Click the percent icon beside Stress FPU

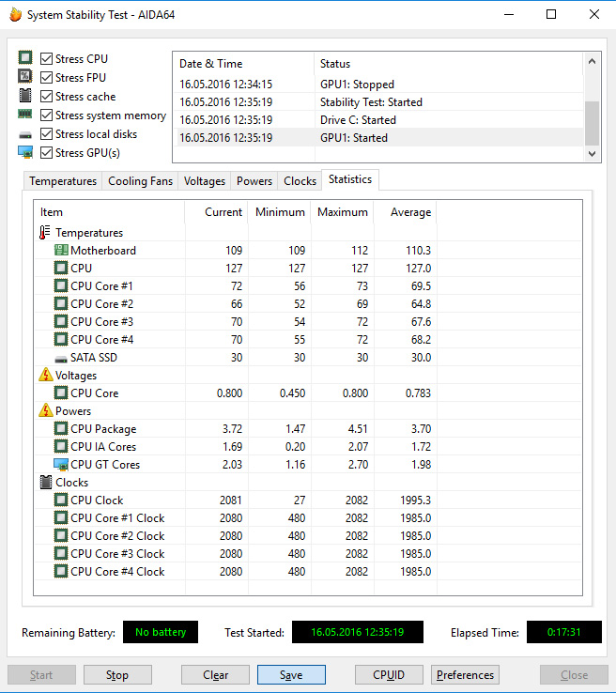click(25, 76)
